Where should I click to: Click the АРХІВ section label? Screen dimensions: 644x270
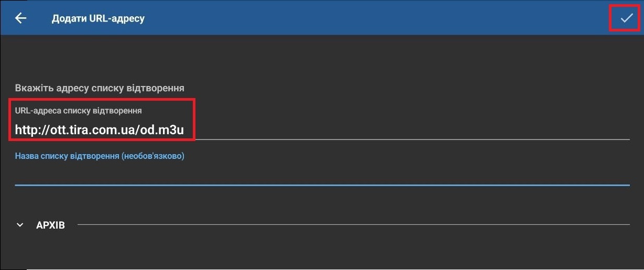(50, 225)
